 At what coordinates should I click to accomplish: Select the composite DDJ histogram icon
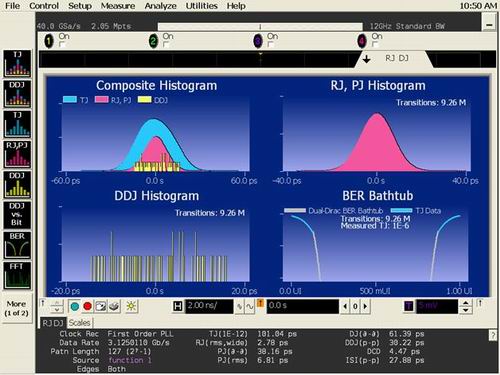pyautogui.click(x=17, y=94)
